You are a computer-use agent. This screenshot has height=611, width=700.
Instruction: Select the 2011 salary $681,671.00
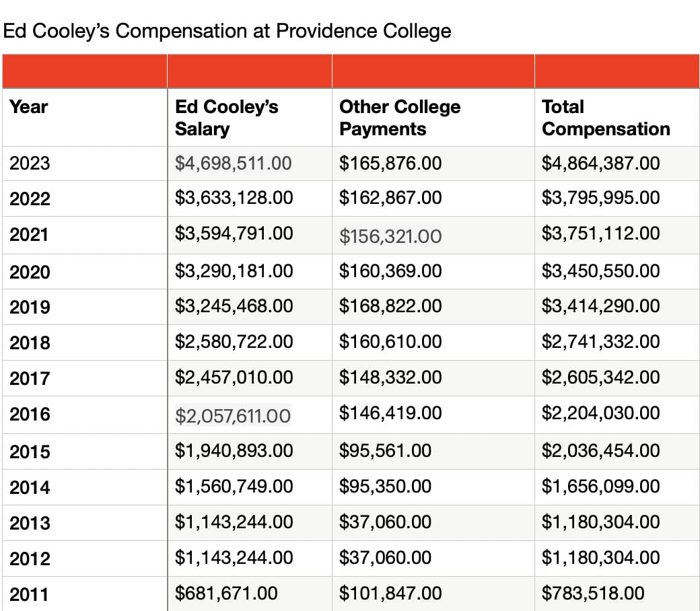[226, 593]
